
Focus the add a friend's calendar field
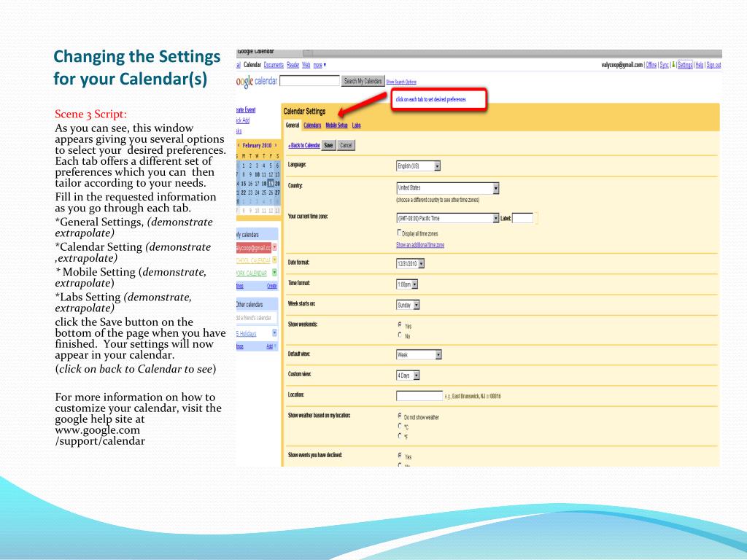tap(257, 318)
